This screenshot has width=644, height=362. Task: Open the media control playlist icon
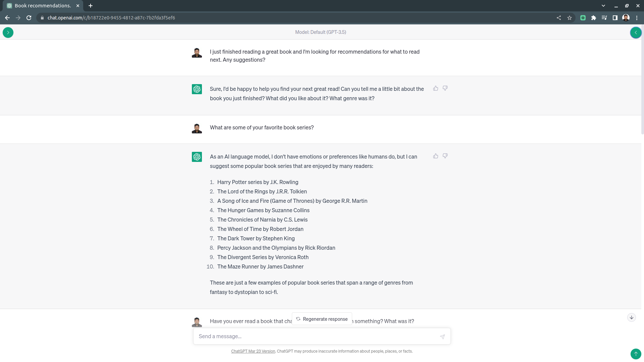tap(604, 18)
